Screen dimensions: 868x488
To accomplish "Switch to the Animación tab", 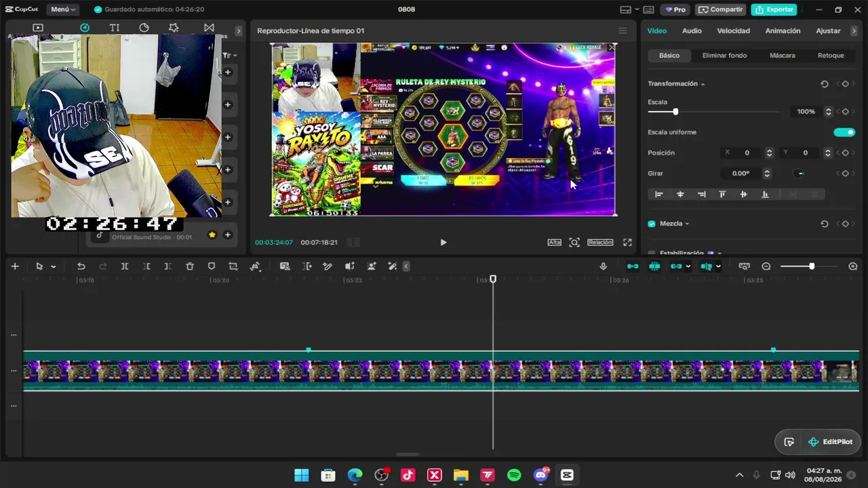I will coord(783,31).
